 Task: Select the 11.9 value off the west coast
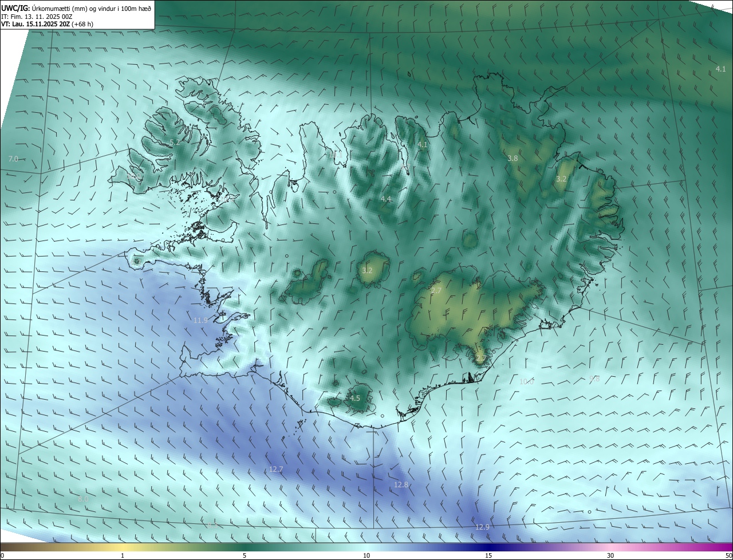[200, 320]
